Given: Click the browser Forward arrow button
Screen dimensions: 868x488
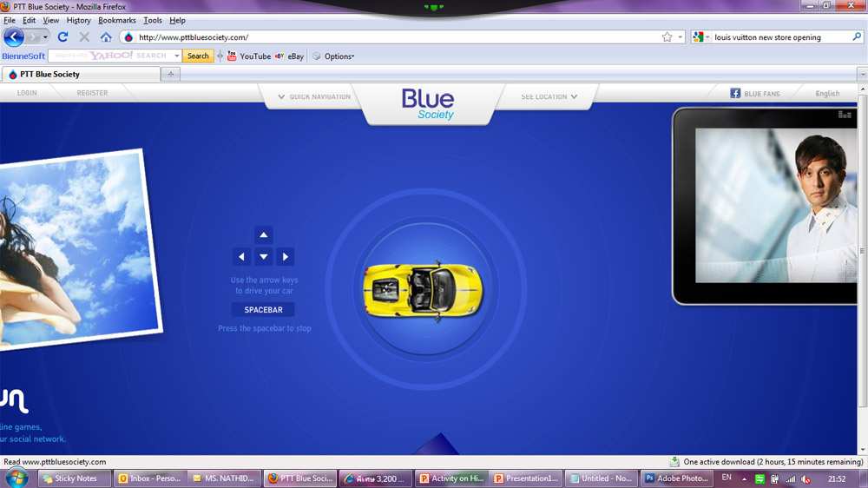Looking at the screenshot, I should pyautogui.click(x=33, y=37).
